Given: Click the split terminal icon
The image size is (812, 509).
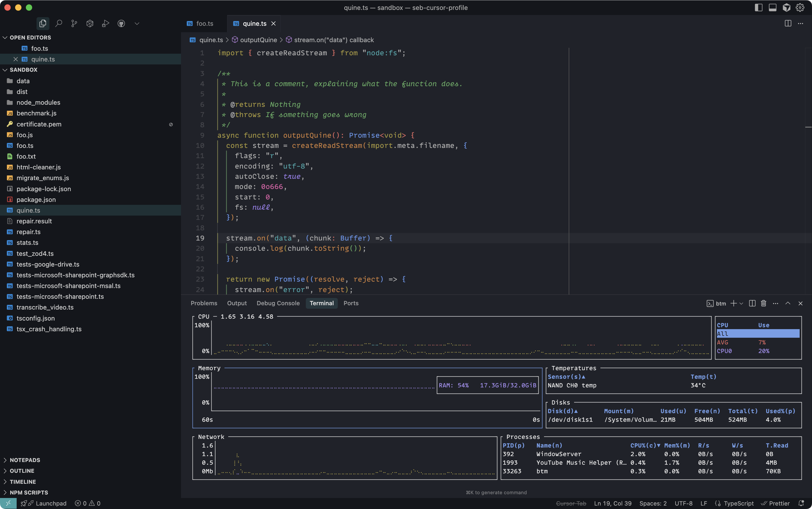Looking at the screenshot, I should click(x=752, y=303).
